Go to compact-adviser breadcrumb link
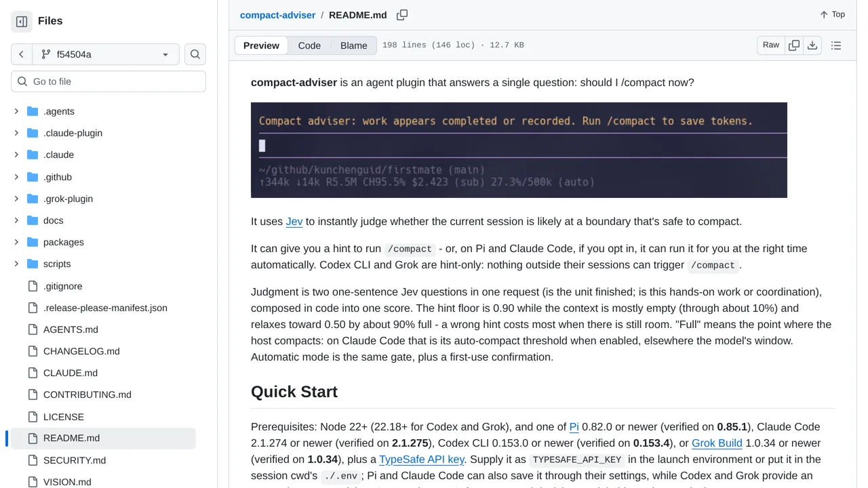Screen dimensions: 868x488 [278, 15]
